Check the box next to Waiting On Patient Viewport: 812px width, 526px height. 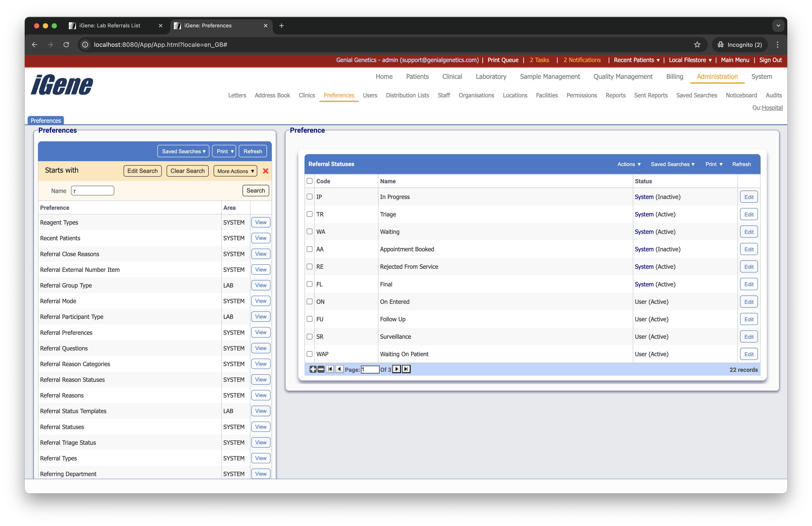(x=309, y=354)
